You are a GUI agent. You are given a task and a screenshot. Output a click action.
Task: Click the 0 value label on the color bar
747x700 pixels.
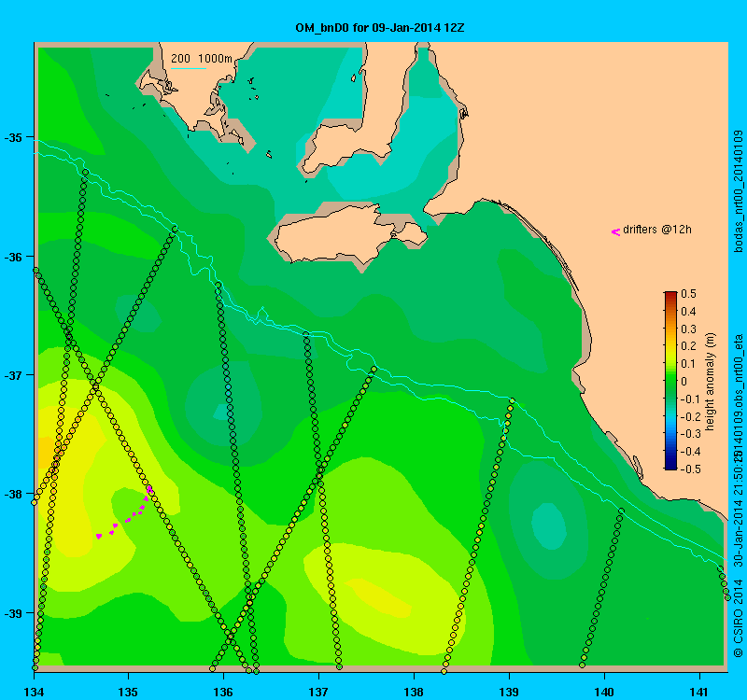pyautogui.click(x=684, y=382)
